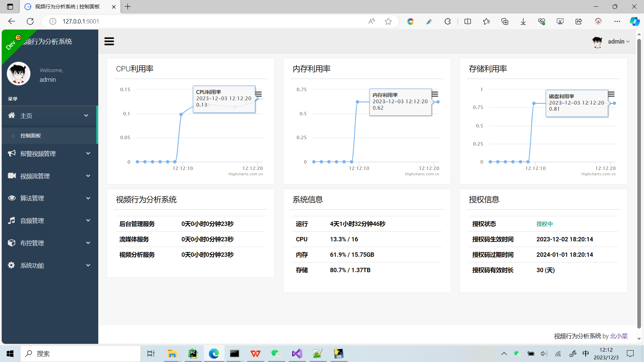This screenshot has width=644, height=362.
Task: Expand the 报警视频管理 chevron
Action: click(88, 153)
